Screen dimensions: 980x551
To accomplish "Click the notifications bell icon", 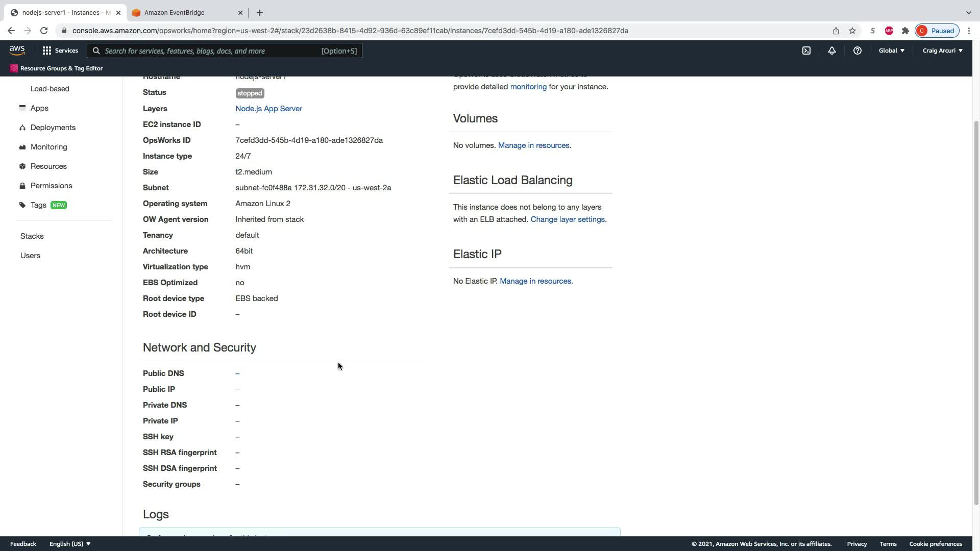I will click(x=832, y=51).
